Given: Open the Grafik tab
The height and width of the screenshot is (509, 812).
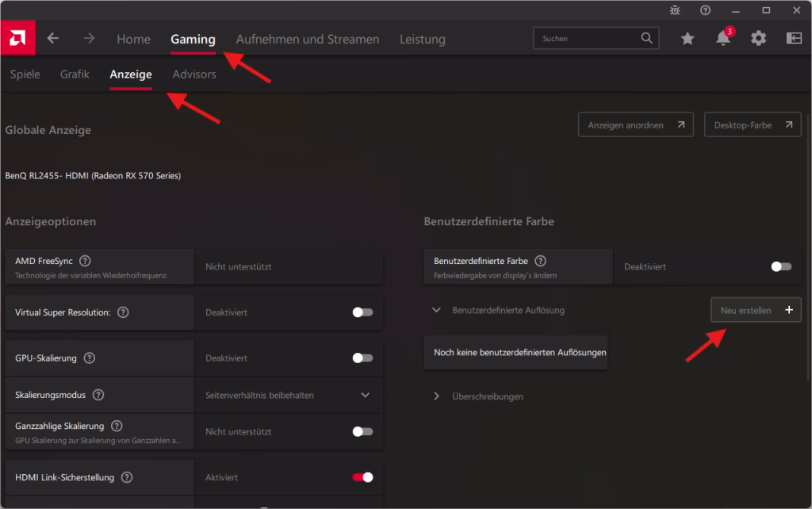Looking at the screenshot, I should [74, 74].
